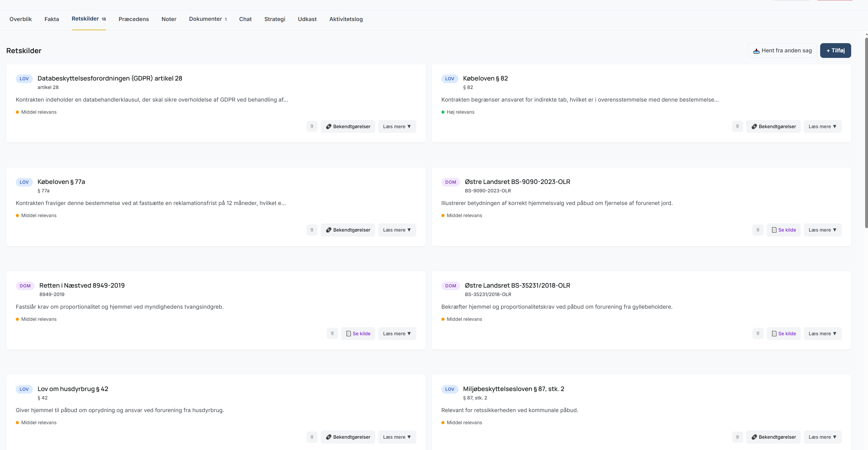Remove the Købeloven § 77a source with the trash icon
868x450 pixels.
[312, 230]
